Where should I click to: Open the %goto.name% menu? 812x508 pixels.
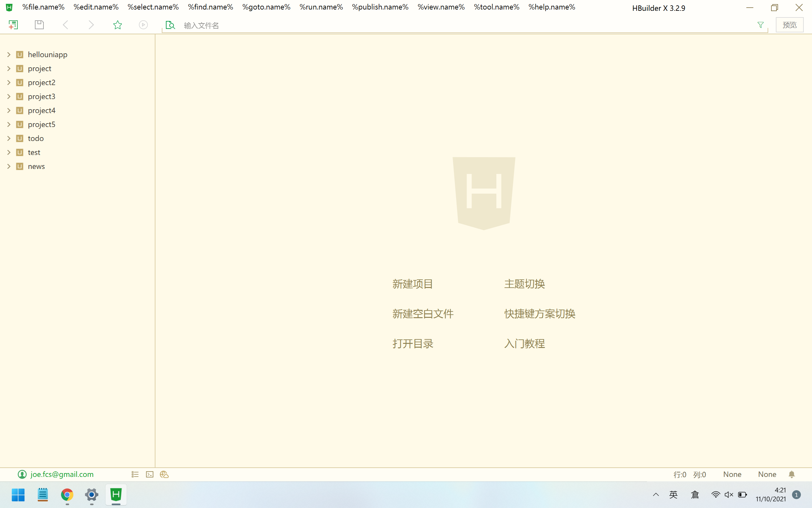pos(266,7)
